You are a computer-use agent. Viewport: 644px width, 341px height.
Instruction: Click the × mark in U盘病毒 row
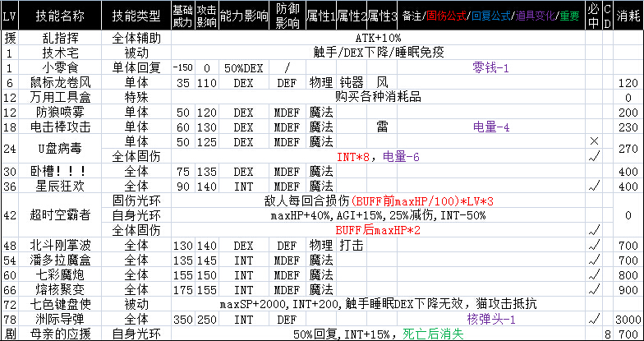coord(593,141)
